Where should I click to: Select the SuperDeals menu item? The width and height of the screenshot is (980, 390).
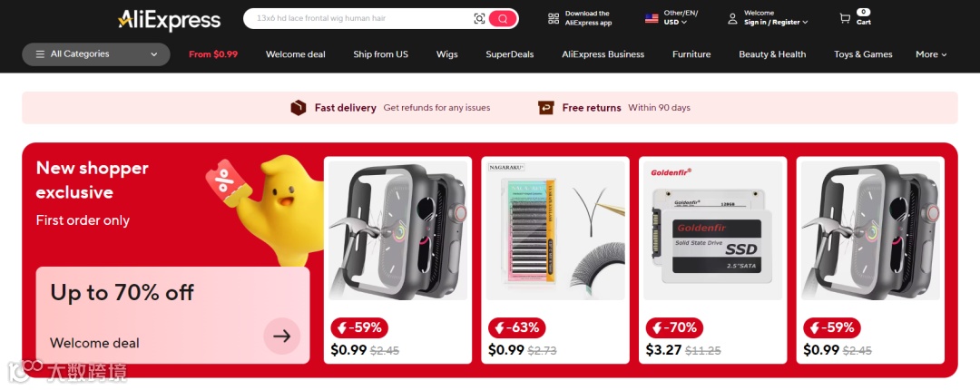point(510,54)
